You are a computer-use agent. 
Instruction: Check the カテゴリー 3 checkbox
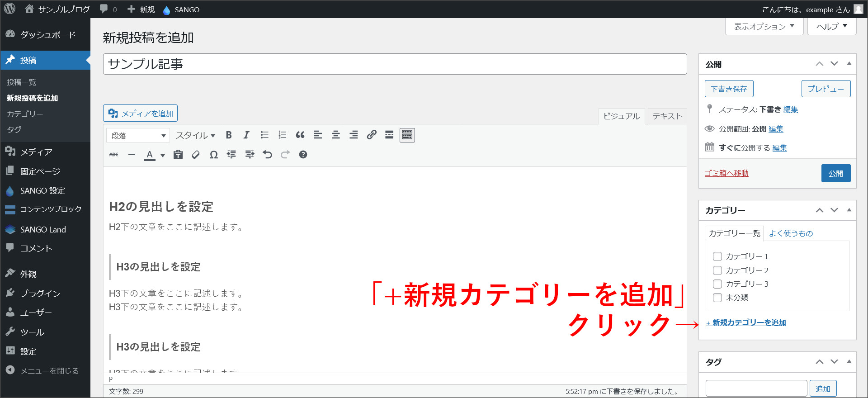tap(717, 284)
